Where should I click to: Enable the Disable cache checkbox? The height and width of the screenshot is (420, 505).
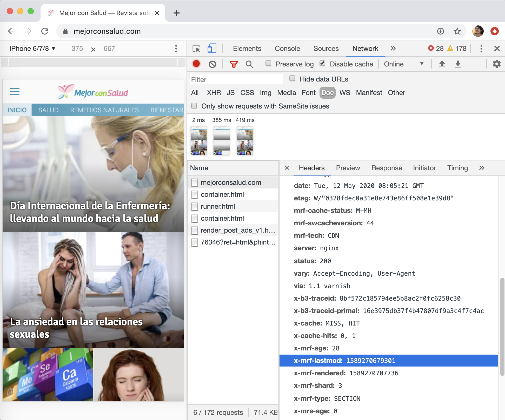pos(323,63)
